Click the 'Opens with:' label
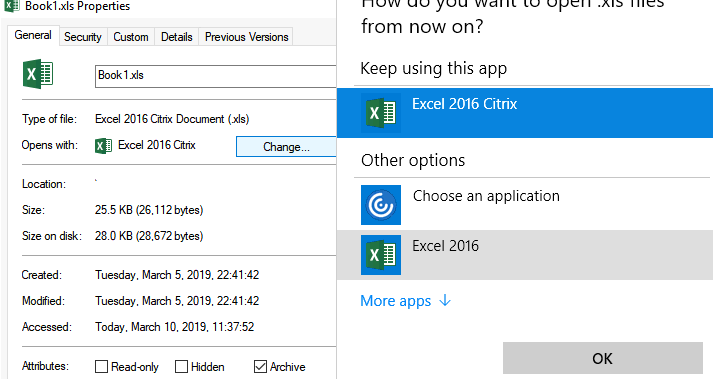713x386 pixels. point(50,145)
